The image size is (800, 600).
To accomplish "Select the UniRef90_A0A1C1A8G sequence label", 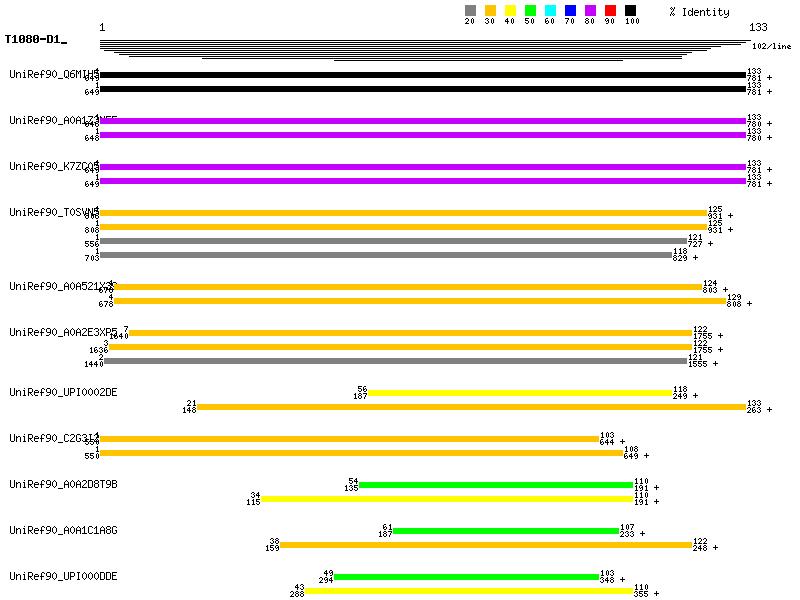I will coord(63,530).
